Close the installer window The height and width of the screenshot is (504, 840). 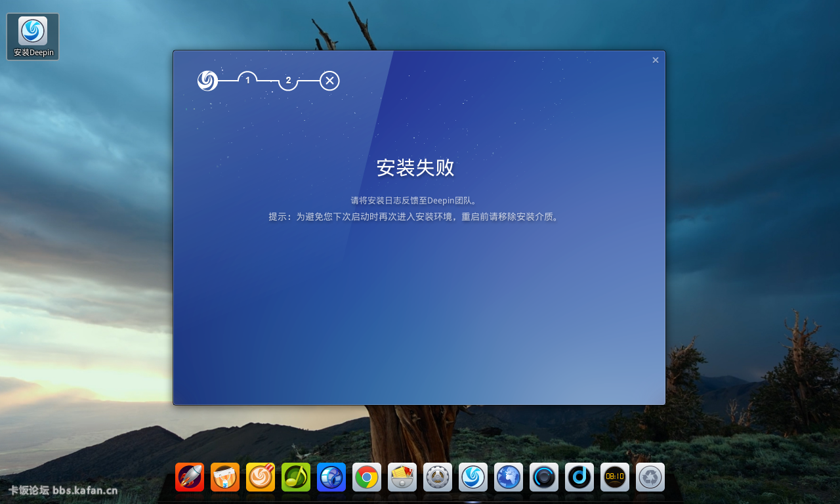pos(655,60)
